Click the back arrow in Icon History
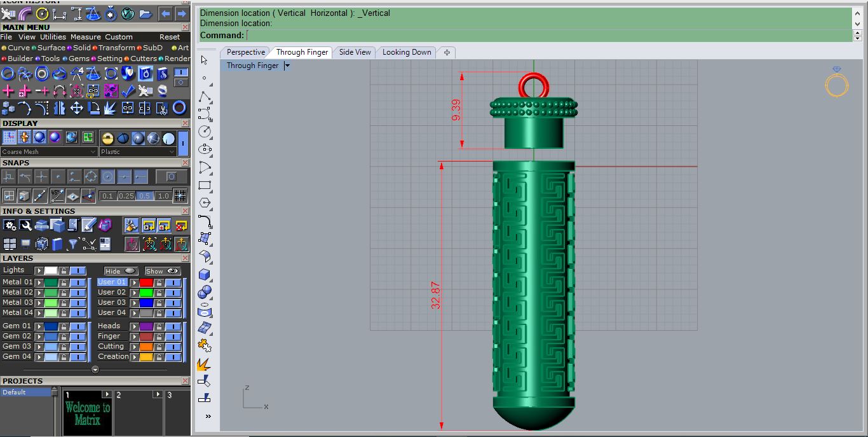The height and width of the screenshot is (437, 868). pyautogui.click(x=165, y=13)
